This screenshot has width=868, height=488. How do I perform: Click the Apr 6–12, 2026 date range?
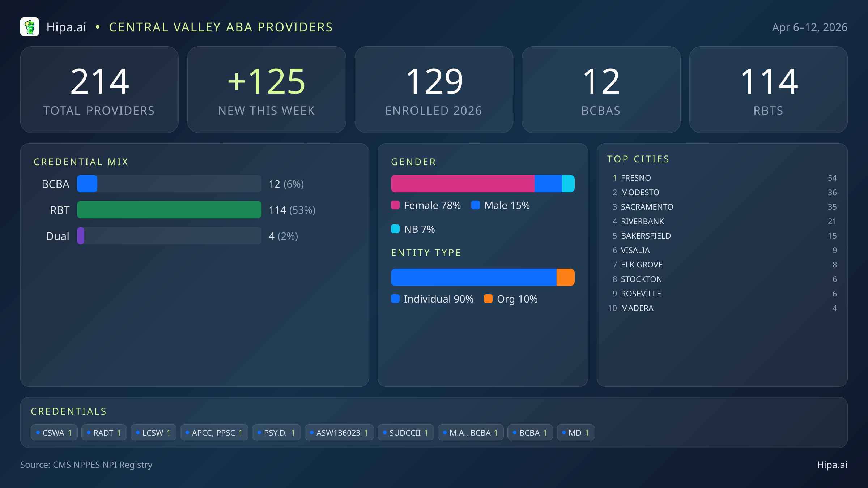tap(809, 27)
